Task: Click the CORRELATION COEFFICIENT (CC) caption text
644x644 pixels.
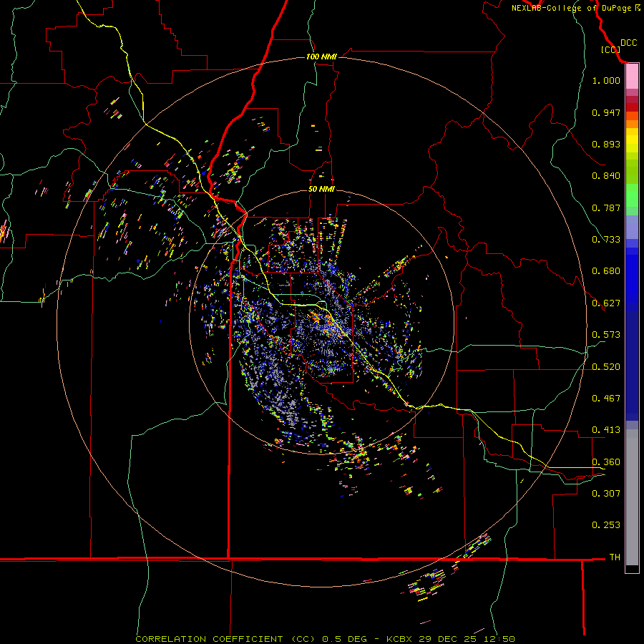Action: [x=225, y=639]
